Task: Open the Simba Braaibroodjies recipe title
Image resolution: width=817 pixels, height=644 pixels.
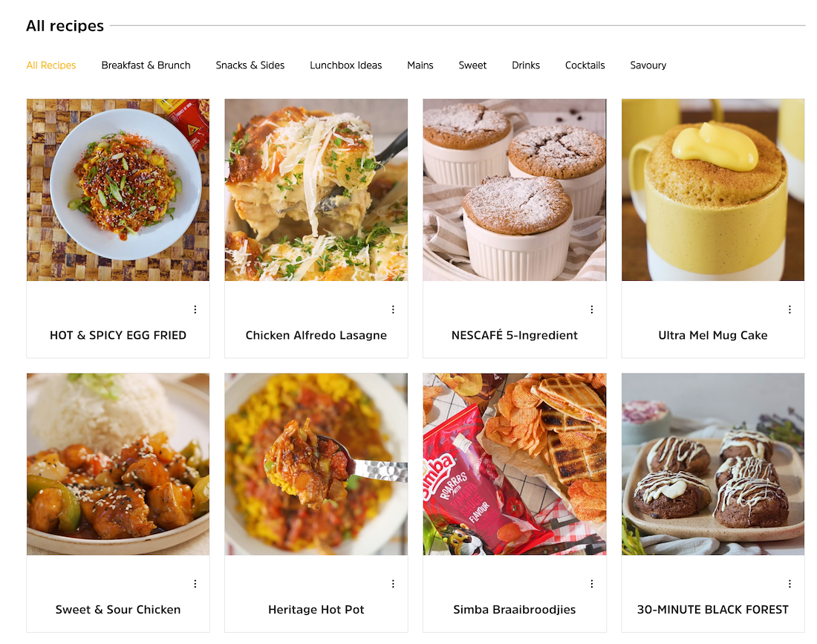Action: (x=514, y=609)
